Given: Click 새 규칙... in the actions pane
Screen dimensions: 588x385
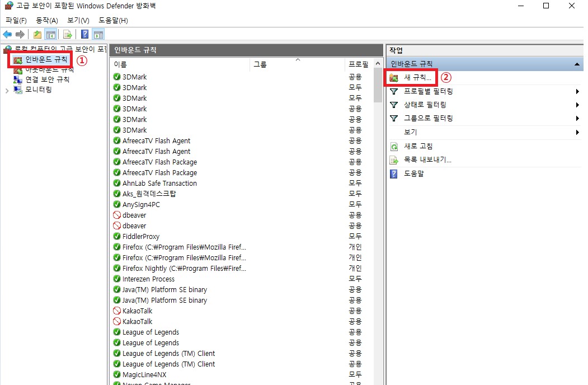Looking at the screenshot, I should tap(417, 78).
